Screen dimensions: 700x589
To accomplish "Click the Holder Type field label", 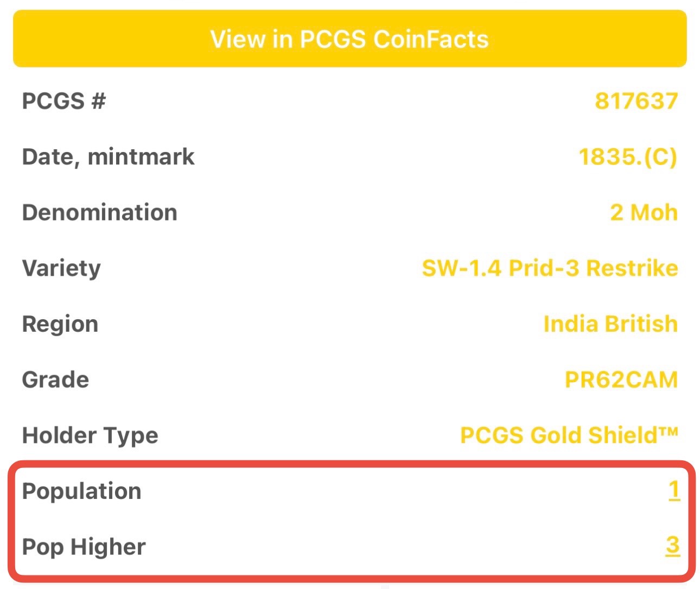I will click(x=90, y=436).
